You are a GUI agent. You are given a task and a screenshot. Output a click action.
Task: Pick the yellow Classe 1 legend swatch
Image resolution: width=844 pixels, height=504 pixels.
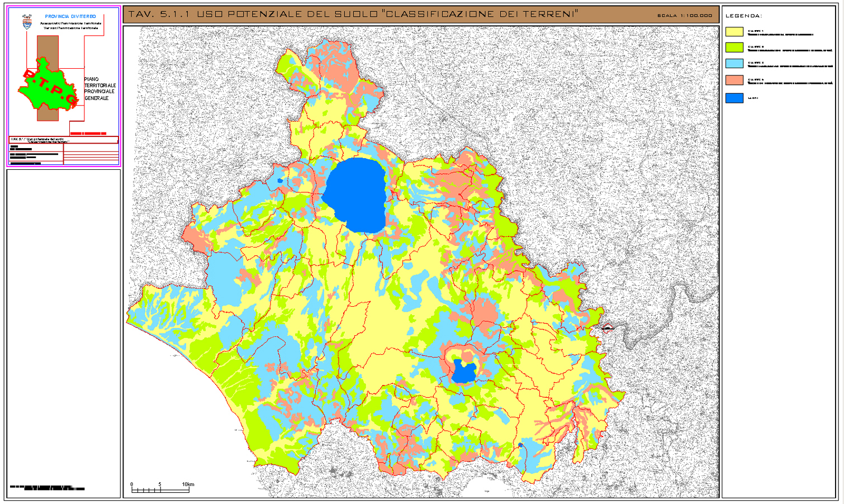(x=734, y=32)
